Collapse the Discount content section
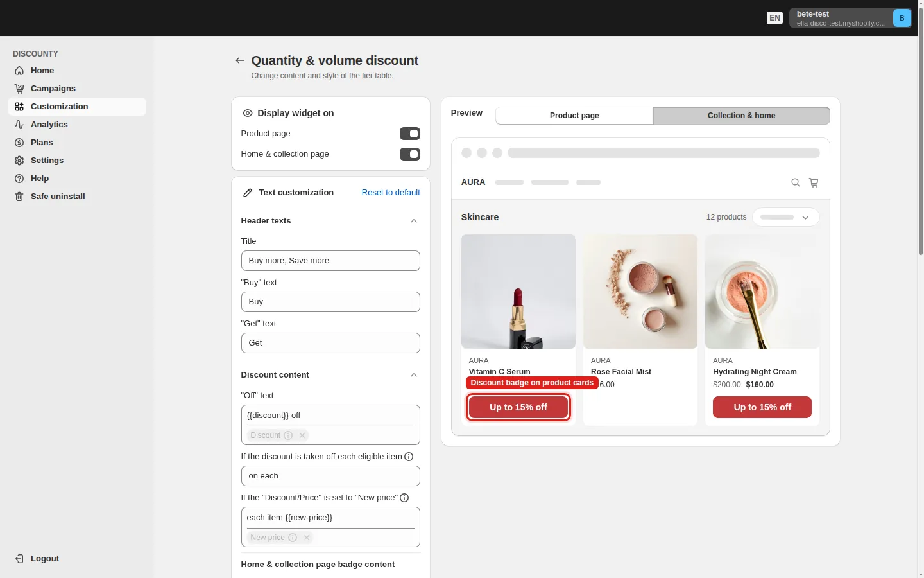The height and width of the screenshot is (578, 924). (x=414, y=375)
